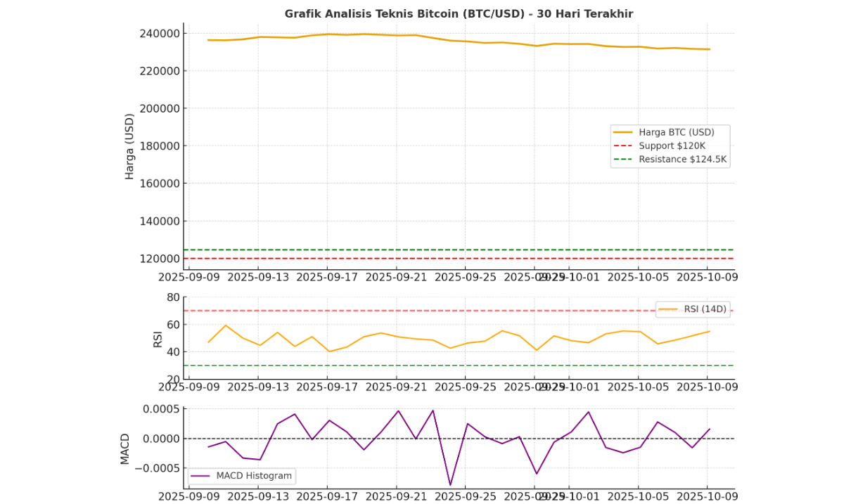This screenshot has height=504, width=858.
Task: Click the purple MACD Histogram legend swatch
Action: (200, 476)
